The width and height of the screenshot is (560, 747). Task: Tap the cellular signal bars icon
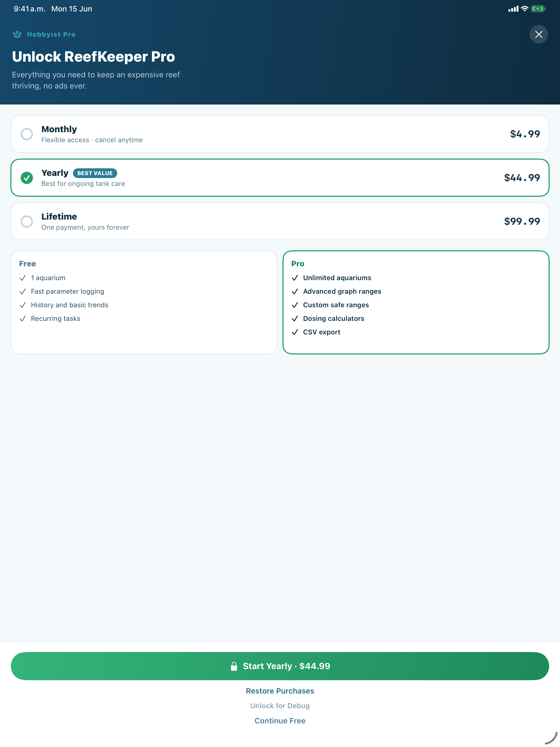513,9
